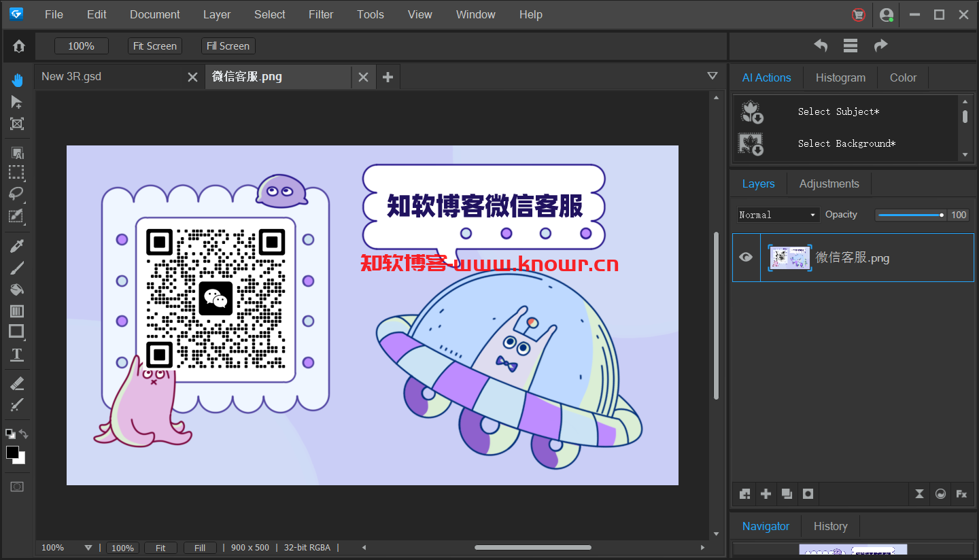This screenshot has width=979, height=560.
Task: Switch to the Histogram tab
Action: tap(841, 77)
